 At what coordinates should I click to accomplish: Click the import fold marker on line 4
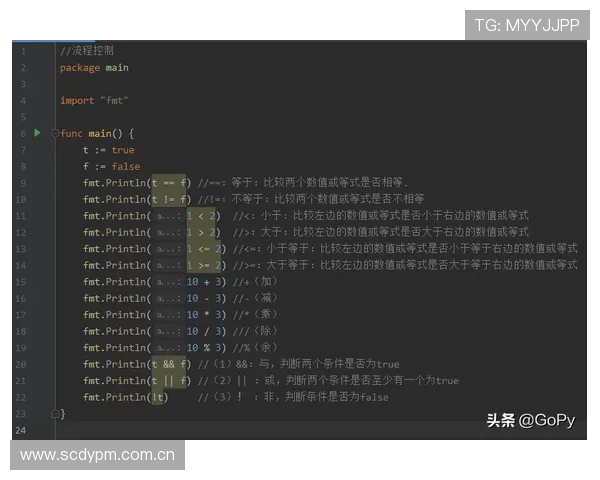56,100
